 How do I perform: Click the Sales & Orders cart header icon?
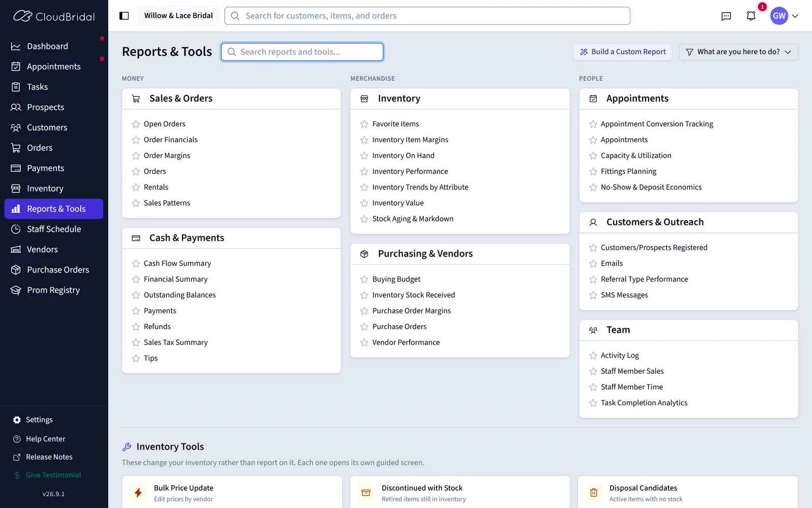(136, 99)
